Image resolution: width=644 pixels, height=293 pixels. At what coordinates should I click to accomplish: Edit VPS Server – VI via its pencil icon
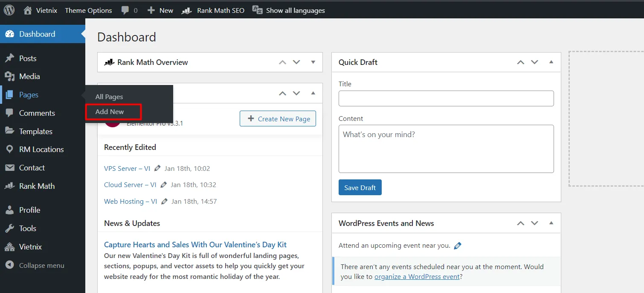[157, 168]
